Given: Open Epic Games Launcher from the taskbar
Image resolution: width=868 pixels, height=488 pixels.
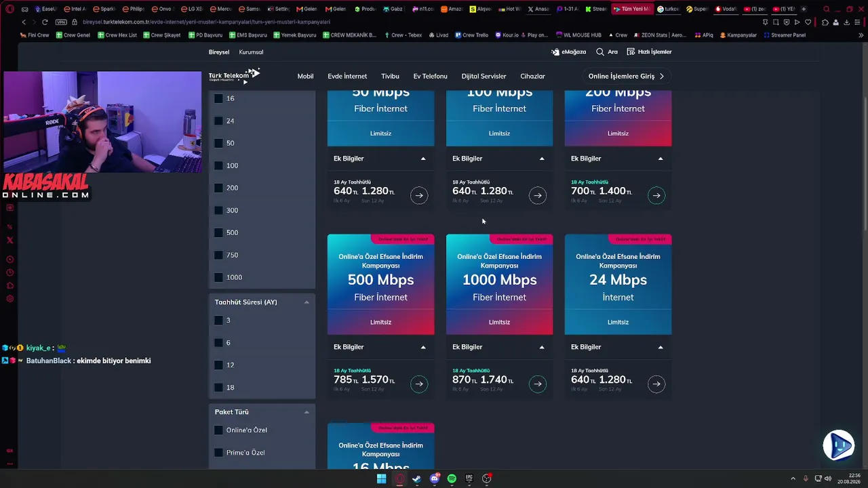Looking at the screenshot, I should pyautogui.click(x=469, y=479).
